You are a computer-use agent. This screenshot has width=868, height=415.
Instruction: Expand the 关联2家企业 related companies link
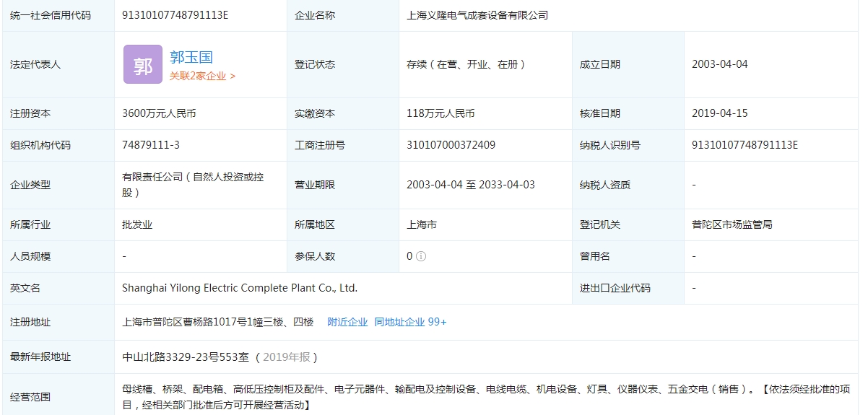pyautogui.click(x=202, y=76)
